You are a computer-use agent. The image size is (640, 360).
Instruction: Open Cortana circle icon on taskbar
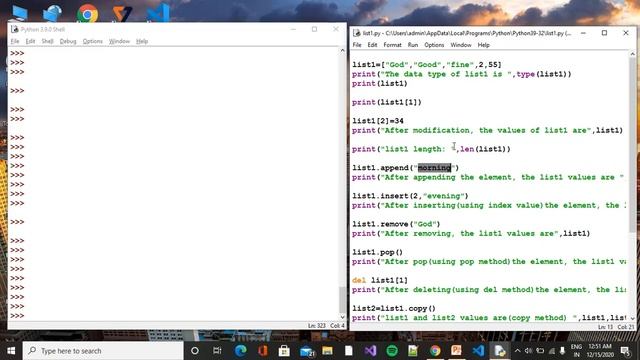195,351
